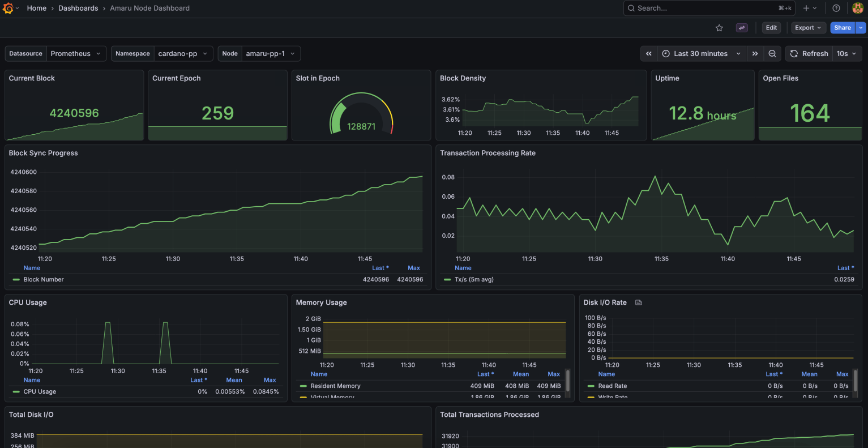Click the Block Density panel title
This screenshot has width=868, height=448.
click(463, 78)
